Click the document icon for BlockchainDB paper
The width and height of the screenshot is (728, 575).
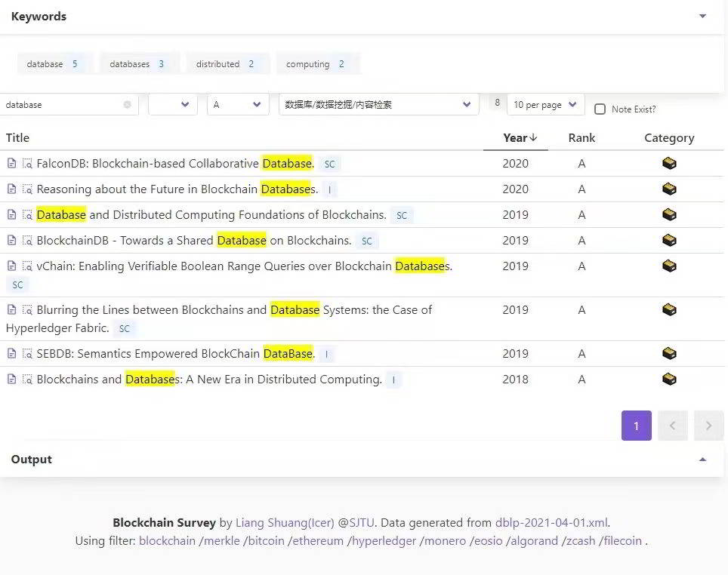[x=11, y=241]
